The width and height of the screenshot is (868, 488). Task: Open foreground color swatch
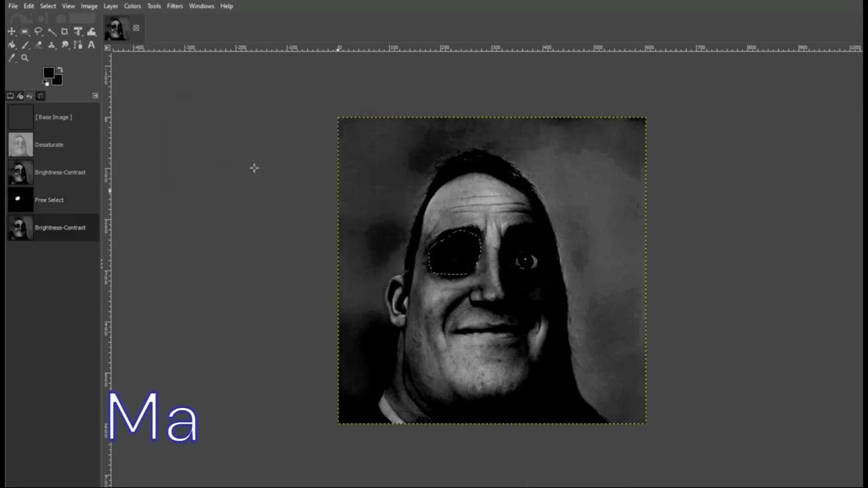point(48,73)
